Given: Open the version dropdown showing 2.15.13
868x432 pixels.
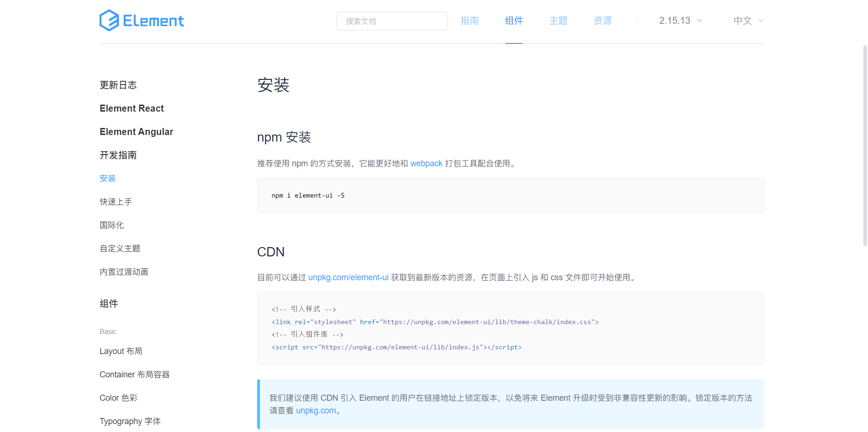Looking at the screenshot, I should [x=675, y=21].
